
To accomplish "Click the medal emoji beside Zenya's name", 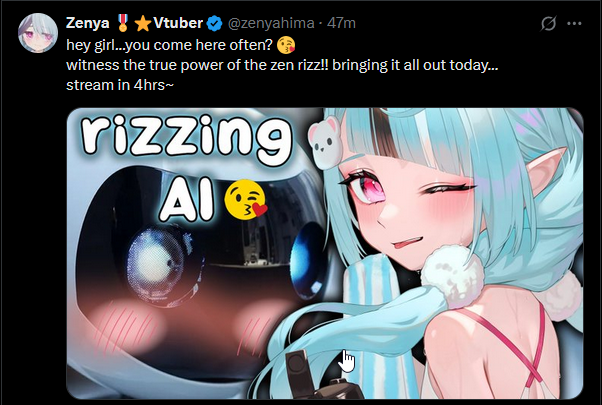I will pyautogui.click(x=122, y=23).
